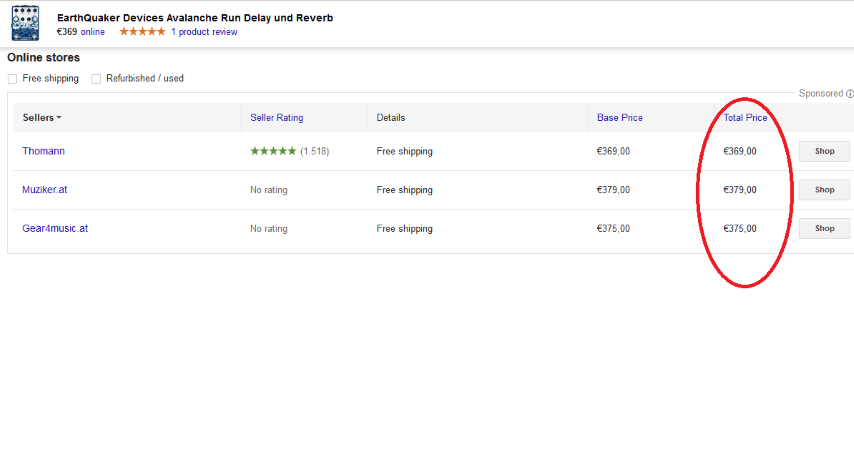854x458 pixels.
Task: Click the Thomann review count (1.518)
Action: 315,151
